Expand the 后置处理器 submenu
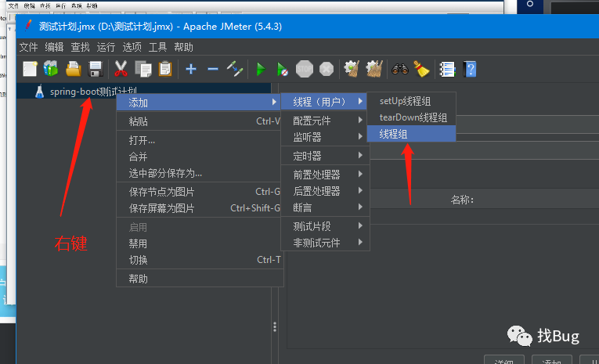The width and height of the screenshot is (599, 364). click(x=325, y=191)
